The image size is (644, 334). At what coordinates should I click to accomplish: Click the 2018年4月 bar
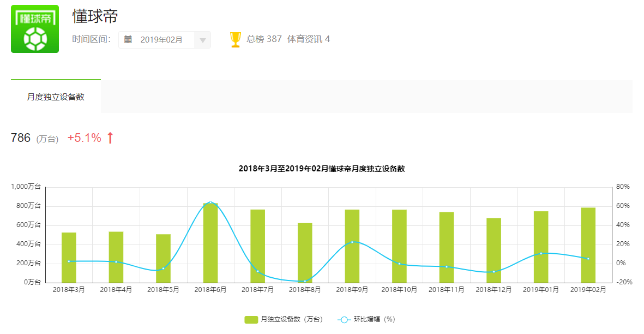pos(116,257)
